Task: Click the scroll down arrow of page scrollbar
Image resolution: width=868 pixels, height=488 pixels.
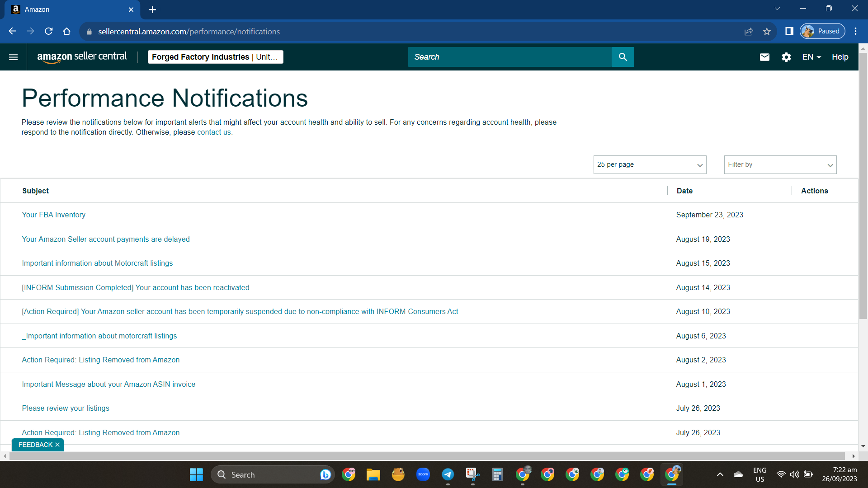Action: pyautogui.click(x=863, y=446)
